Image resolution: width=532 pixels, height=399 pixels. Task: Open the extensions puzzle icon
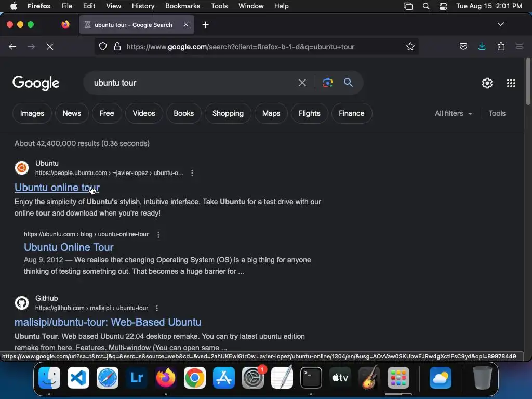(501, 46)
